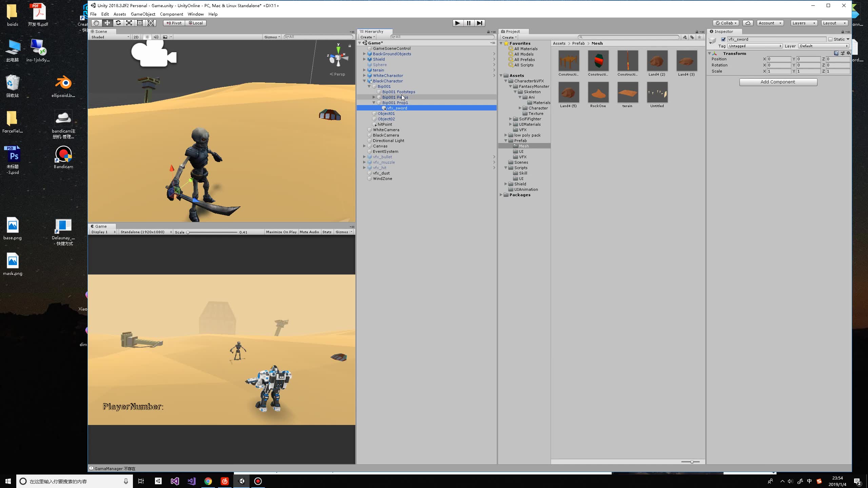
Task: Open the GameObject menu
Action: coord(143,14)
